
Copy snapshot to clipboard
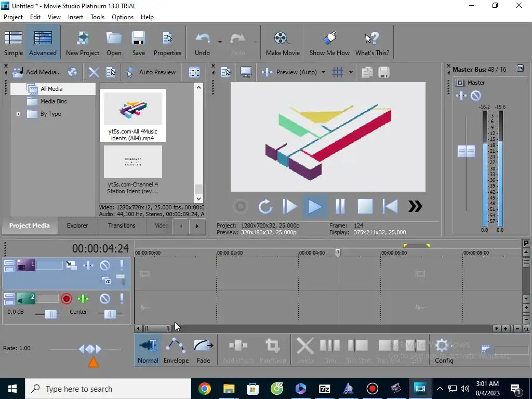[367, 72]
